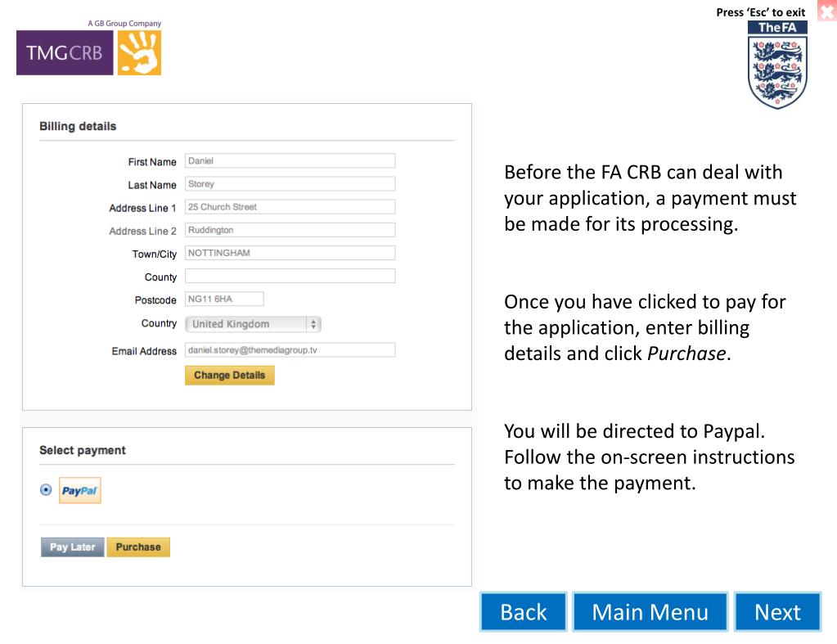The width and height of the screenshot is (837, 644).
Task: Close the tutorial with the X icon
Action: 827,10
